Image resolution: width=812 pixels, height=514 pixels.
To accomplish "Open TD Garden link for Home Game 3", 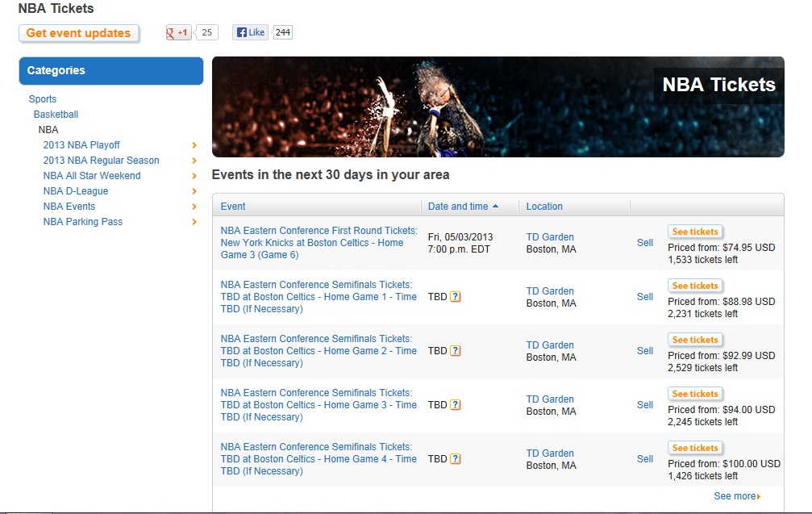I will click(x=550, y=399).
